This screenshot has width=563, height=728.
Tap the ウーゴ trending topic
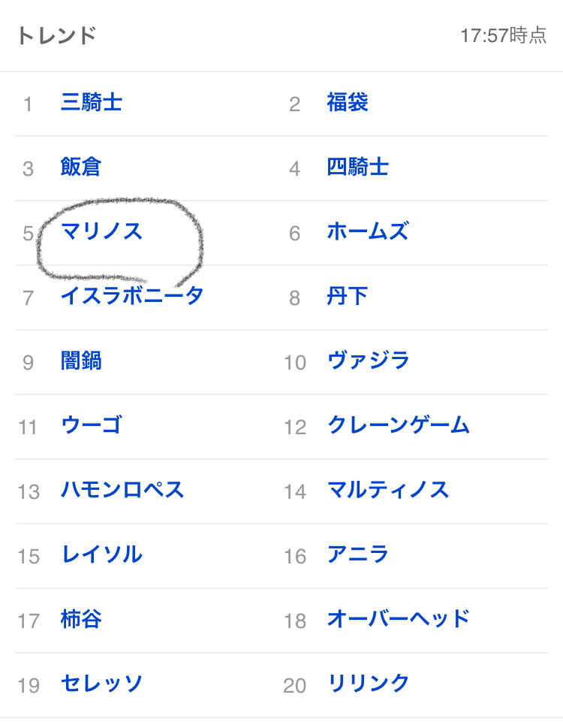[92, 426]
